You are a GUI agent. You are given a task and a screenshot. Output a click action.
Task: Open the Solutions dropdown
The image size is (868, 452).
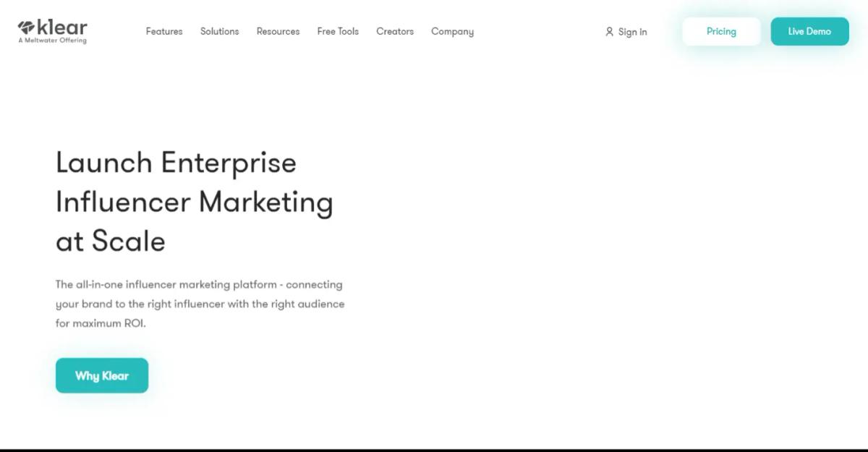point(219,31)
